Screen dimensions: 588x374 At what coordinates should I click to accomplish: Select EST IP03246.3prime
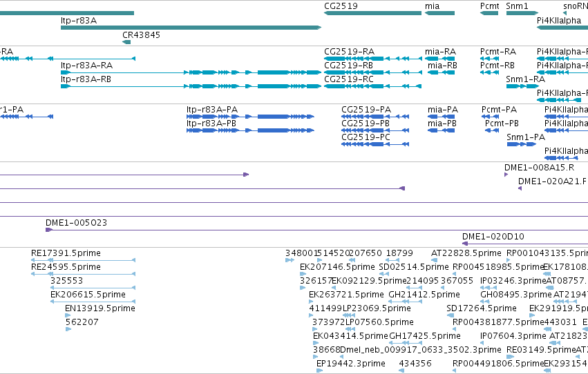click(489, 288)
